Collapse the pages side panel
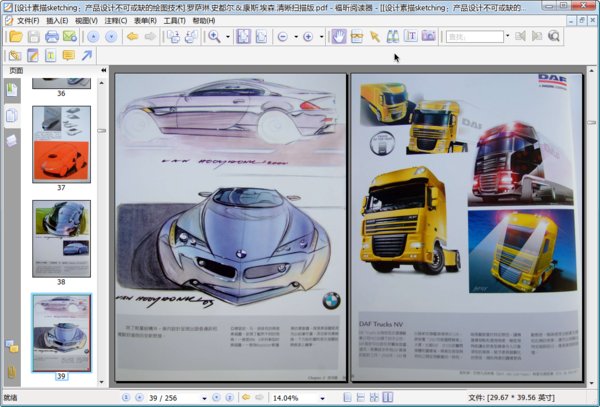 tap(104, 71)
